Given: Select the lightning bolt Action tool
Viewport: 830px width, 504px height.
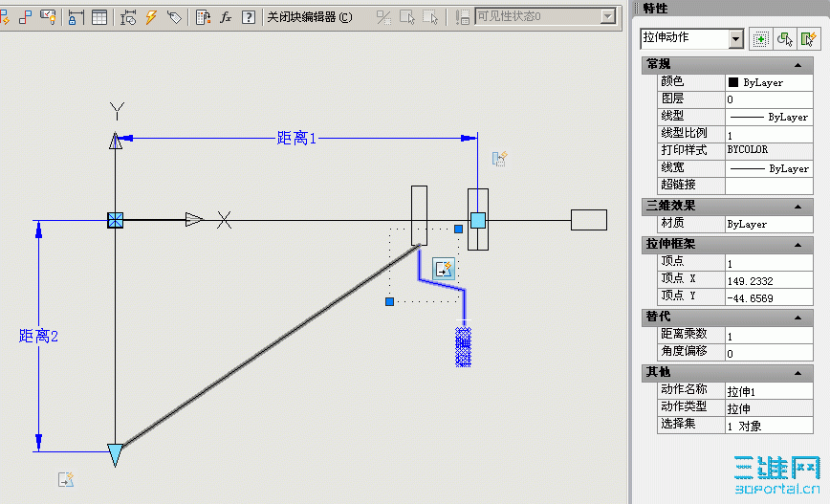Looking at the screenshot, I should coord(151,17).
